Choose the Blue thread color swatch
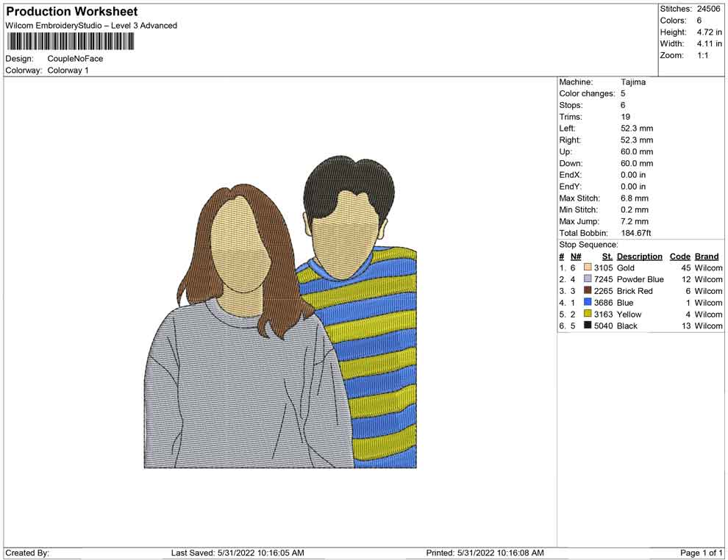Screen dimensions: 728x560 588,303
